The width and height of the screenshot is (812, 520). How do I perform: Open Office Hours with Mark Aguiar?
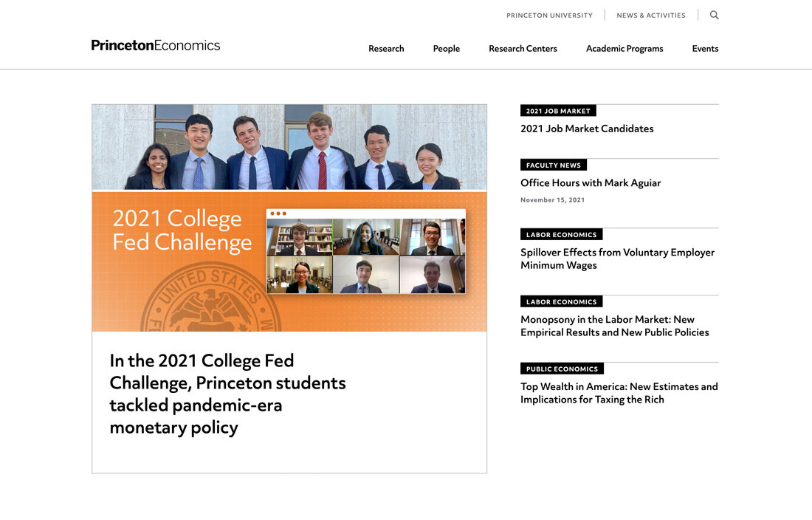pos(591,183)
